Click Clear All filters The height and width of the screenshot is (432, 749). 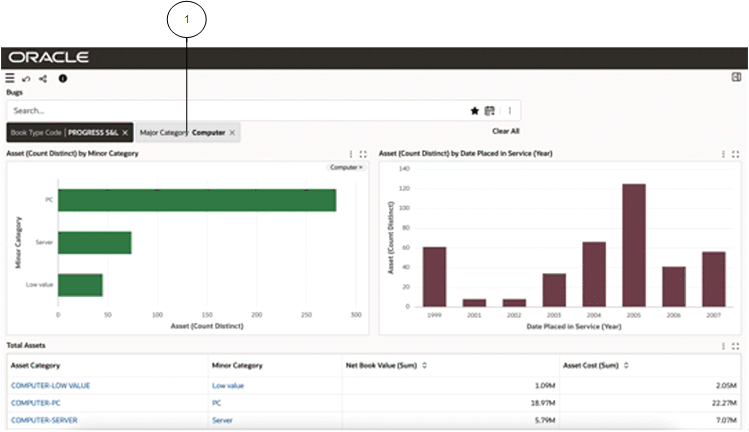pos(505,131)
